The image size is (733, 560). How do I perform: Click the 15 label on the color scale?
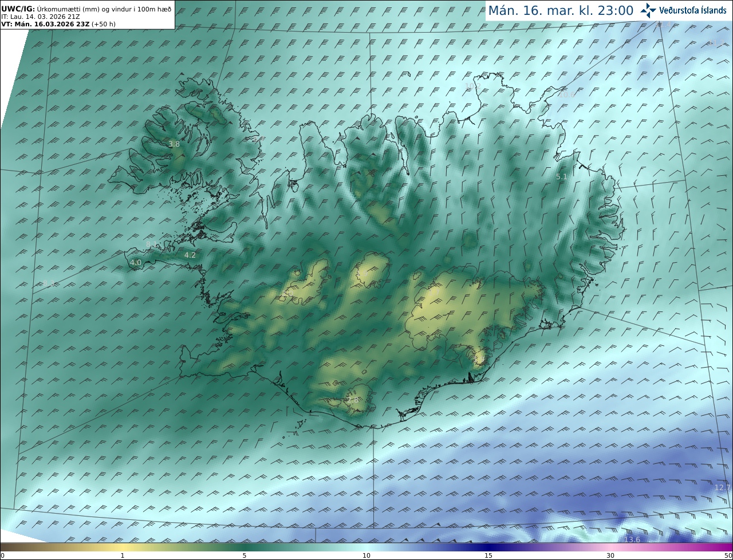tap(488, 555)
